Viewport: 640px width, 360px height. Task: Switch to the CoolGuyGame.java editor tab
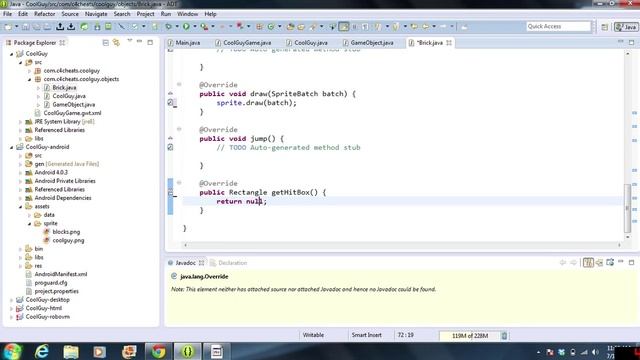pyautogui.click(x=243, y=42)
